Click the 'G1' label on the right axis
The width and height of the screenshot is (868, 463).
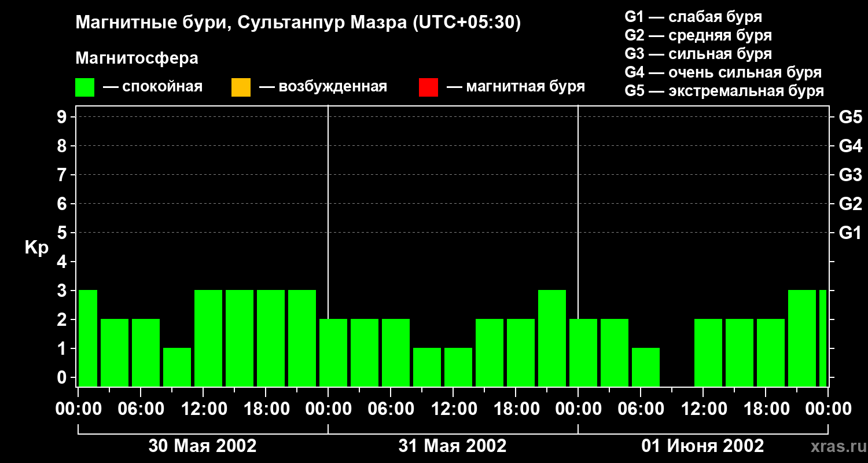point(850,233)
